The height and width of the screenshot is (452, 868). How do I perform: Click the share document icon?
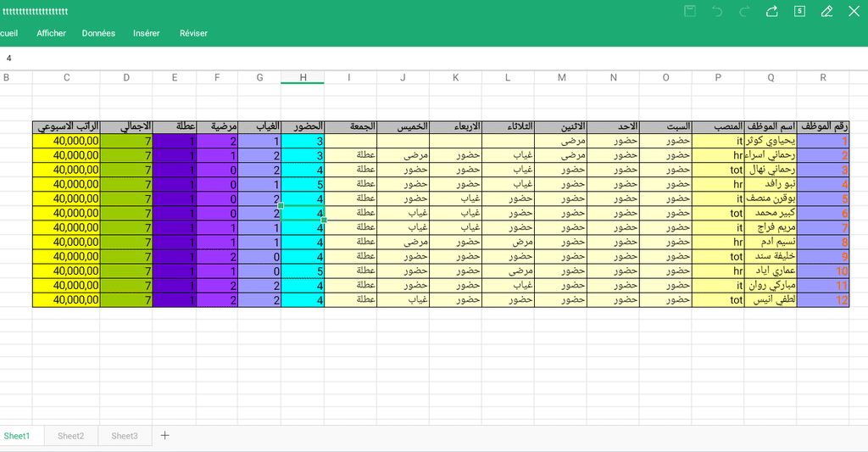pos(772,11)
